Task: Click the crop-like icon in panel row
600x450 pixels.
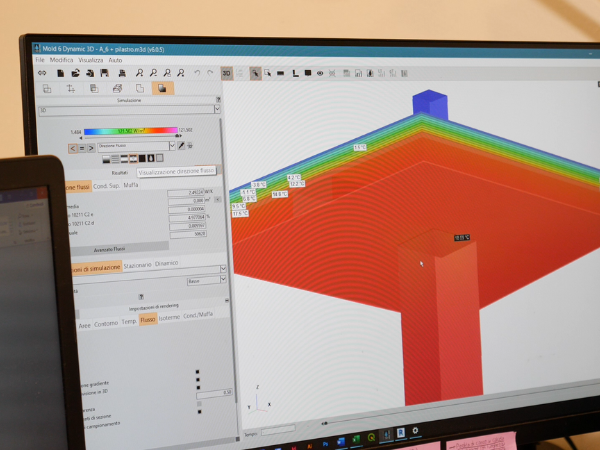Action: tap(71, 89)
